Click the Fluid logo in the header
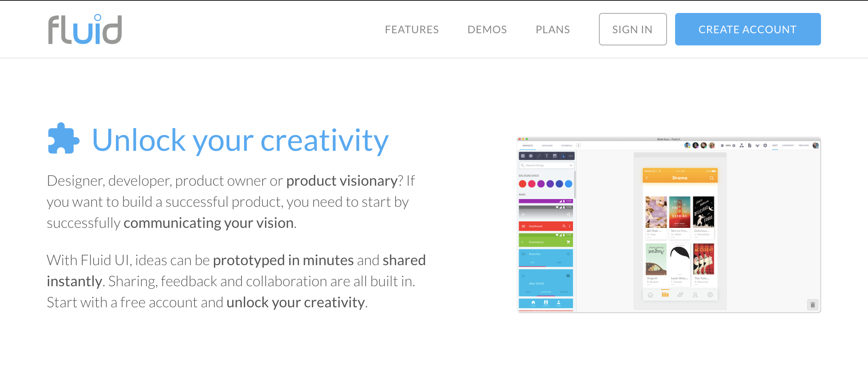Screen dimensions: 868x390 click(85, 30)
